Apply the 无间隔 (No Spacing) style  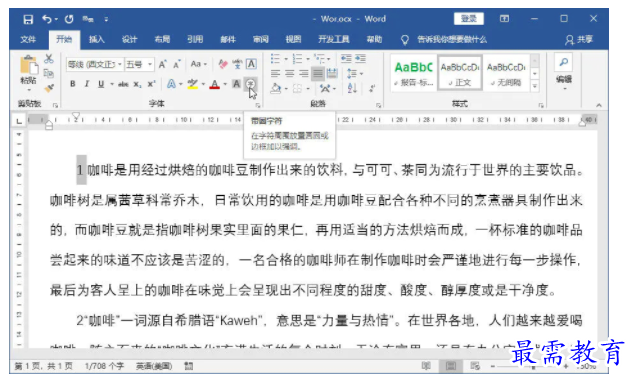pos(506,73)
